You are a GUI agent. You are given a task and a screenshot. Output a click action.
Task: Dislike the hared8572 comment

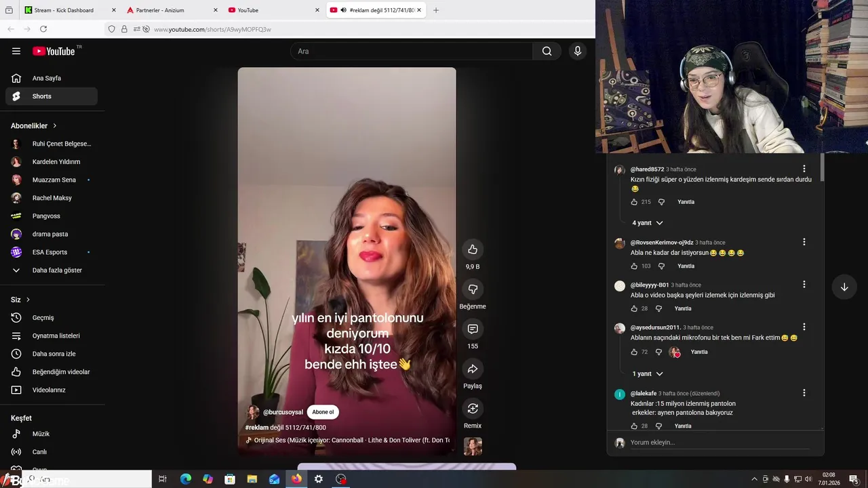tap(662, 202)
